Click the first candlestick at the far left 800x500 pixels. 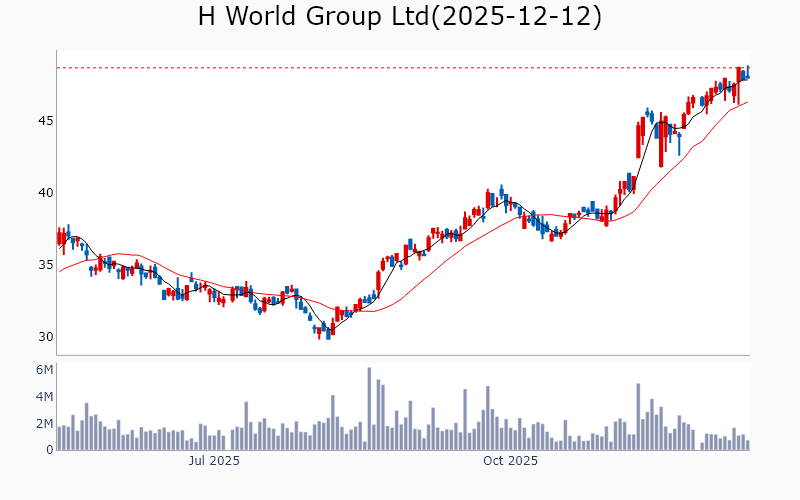tap(59, 238)
